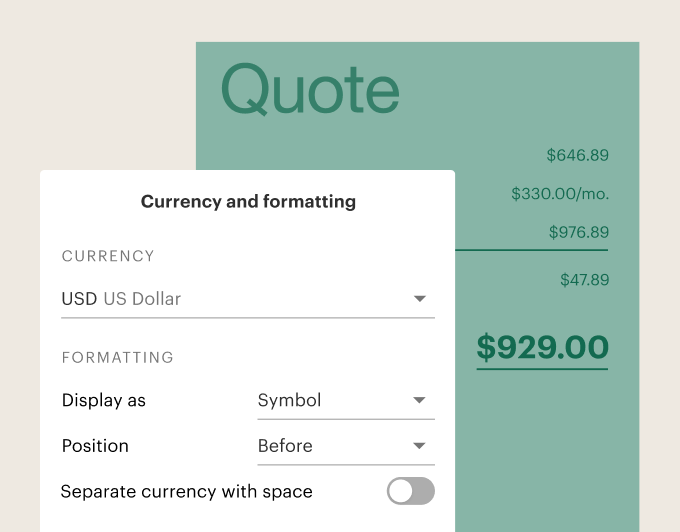The height and width of the screenshot is (532, 680).
Task: Click the $976.89 subtotal amount
Action: pos(578,233)
